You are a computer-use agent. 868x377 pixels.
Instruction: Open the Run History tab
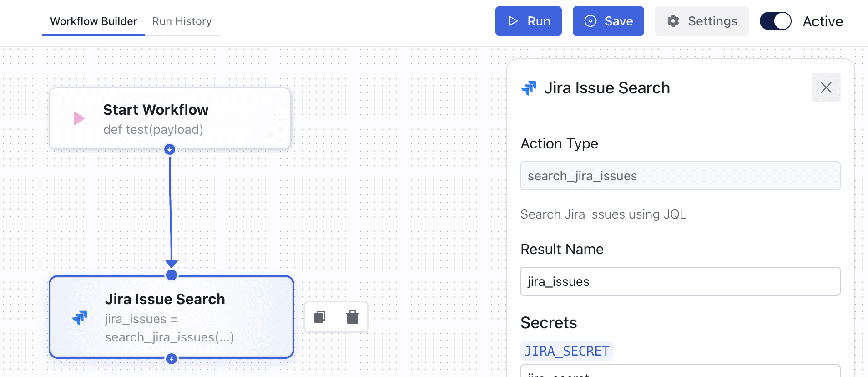182,21
